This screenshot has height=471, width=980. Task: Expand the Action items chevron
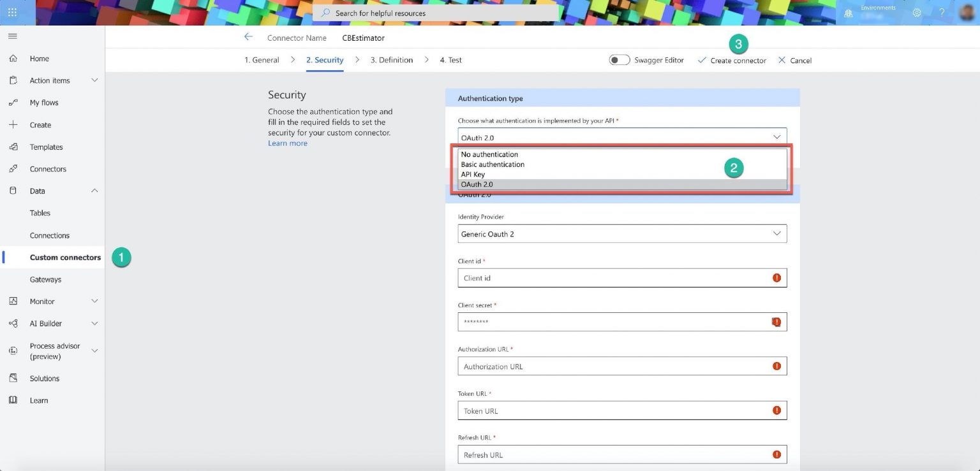click(x=94, y=80)
